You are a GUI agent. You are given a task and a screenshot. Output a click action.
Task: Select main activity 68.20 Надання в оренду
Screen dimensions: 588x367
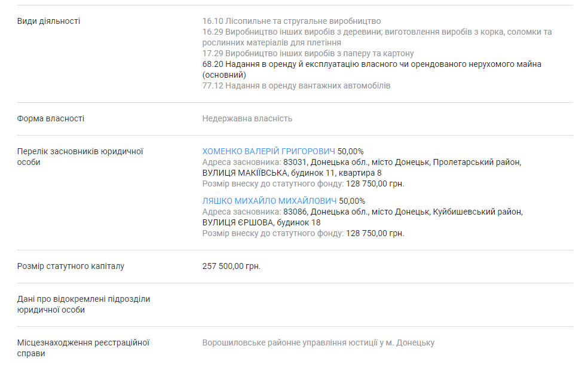[x=372, y=64]
